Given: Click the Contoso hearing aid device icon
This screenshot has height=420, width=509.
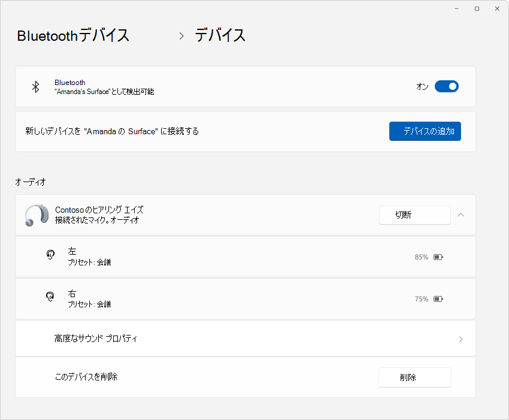Looking at the screenshot, I should pyautogui.click(x=37, y=215).
